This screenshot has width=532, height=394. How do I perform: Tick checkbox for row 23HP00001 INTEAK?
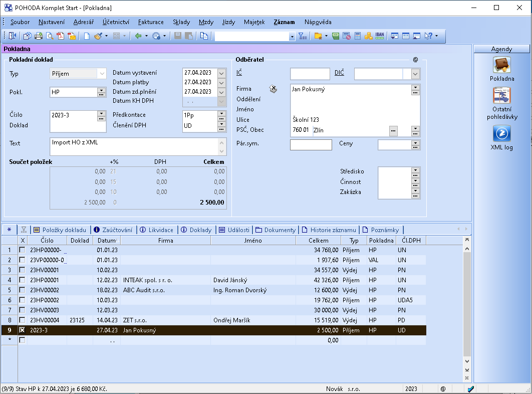22,280
